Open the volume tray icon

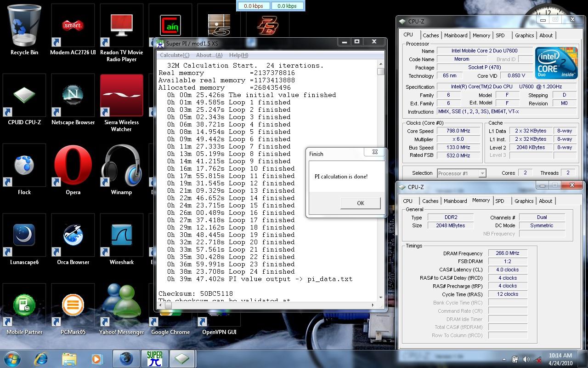click(526, 359)
